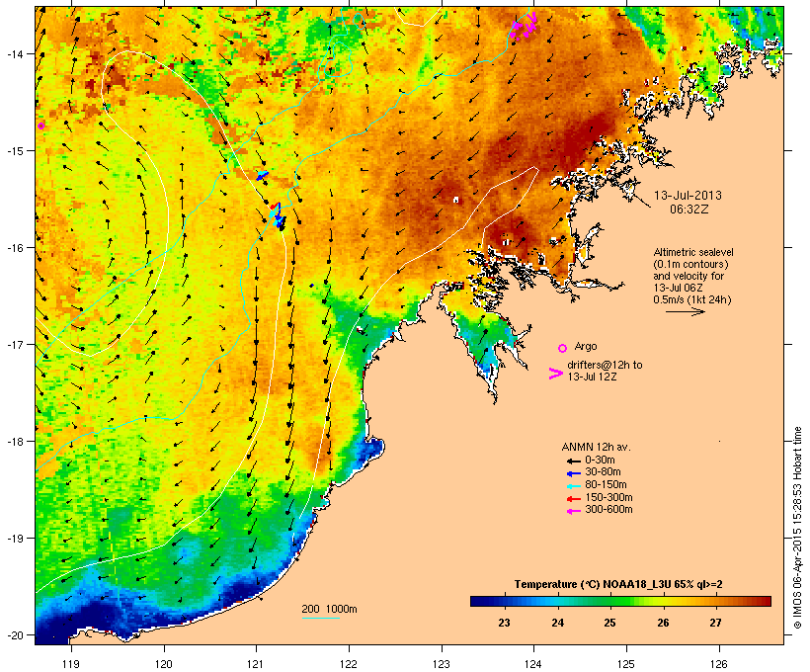
Task: Click the red 150-300m arrow legend icon
Action: (x=573, y=499)
